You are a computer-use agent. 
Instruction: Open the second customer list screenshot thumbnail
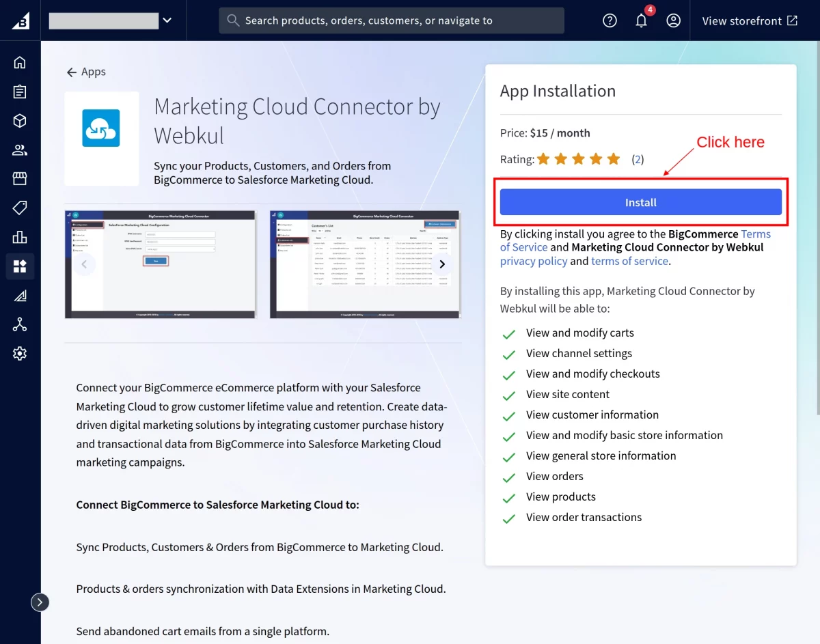(x=366, y=264)
